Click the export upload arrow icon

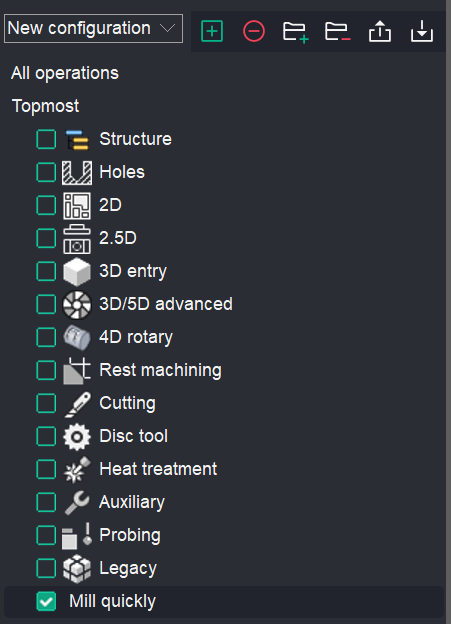click(380, 31)
